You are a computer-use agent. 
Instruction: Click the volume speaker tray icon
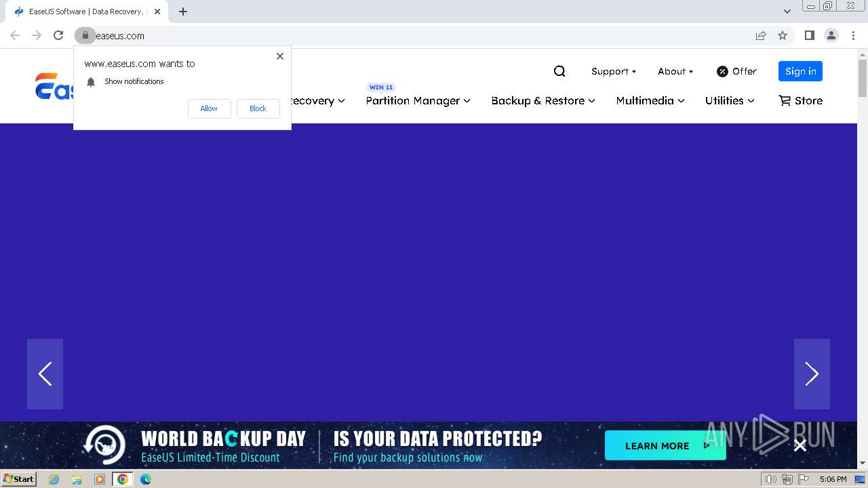[x=770, y=479]
